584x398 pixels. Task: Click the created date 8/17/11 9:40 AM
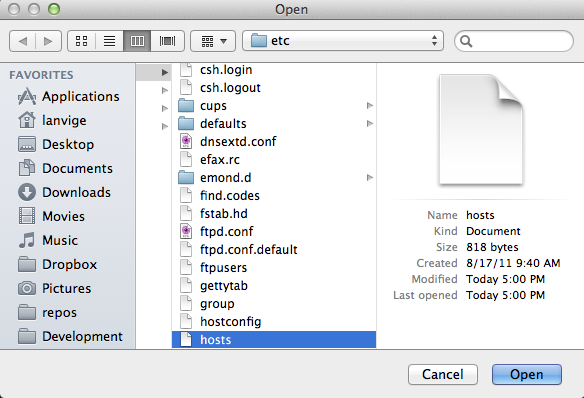coord(513,263)
